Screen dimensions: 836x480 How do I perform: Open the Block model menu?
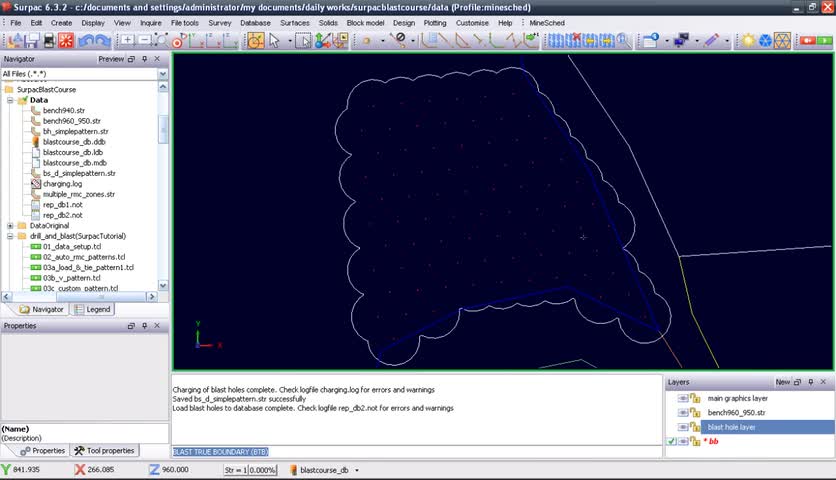coord(365,23)
